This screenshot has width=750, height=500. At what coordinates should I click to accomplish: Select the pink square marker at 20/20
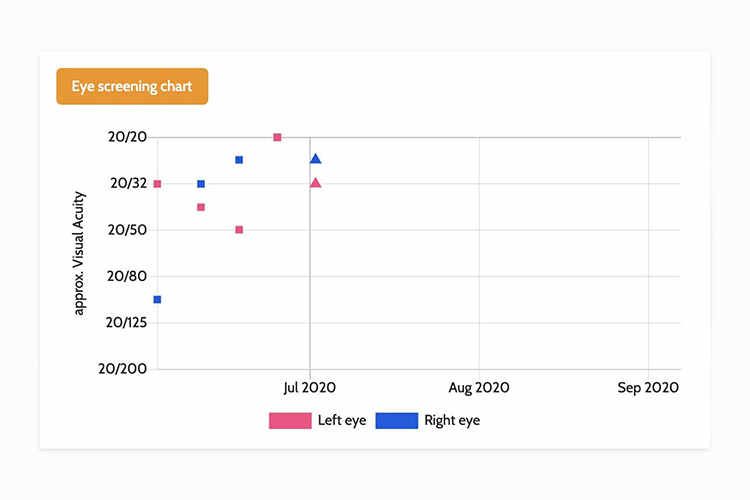[x=277, y=137]
